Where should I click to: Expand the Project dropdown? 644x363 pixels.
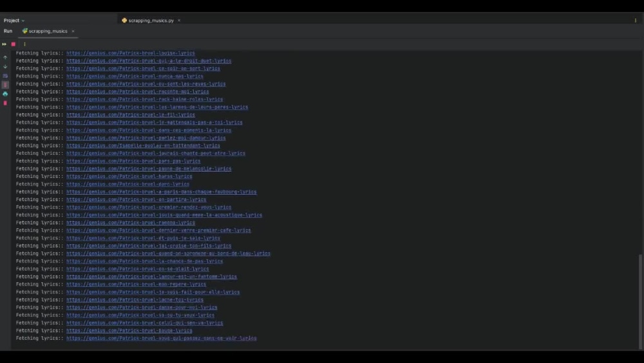[x=14, y=20]
